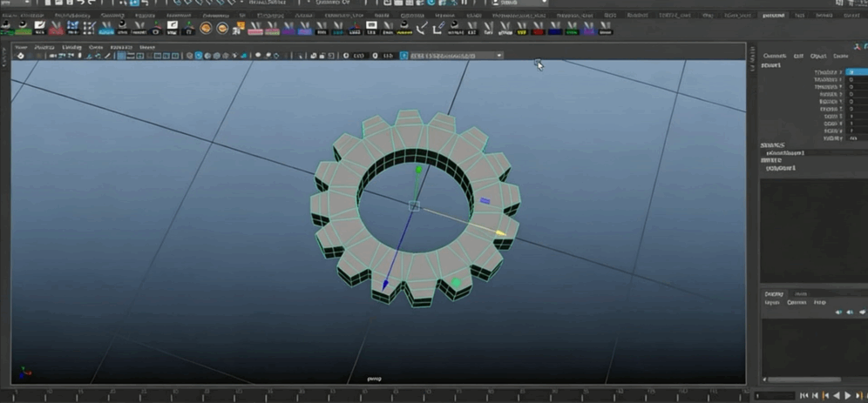Enable Use Default Material icon

click(207, 56)
